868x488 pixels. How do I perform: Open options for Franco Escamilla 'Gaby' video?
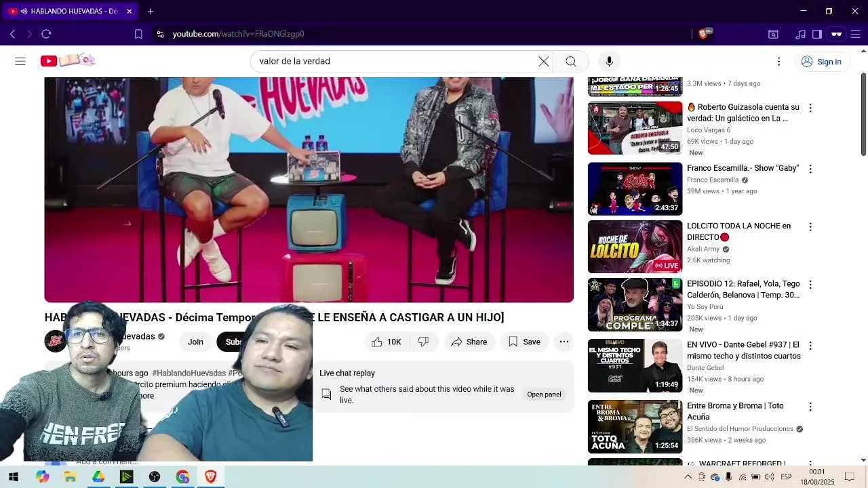[810, 169]
